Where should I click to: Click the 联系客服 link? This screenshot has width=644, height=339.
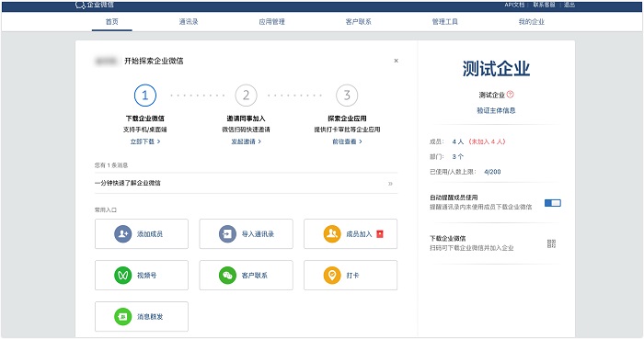pos(545,5)
